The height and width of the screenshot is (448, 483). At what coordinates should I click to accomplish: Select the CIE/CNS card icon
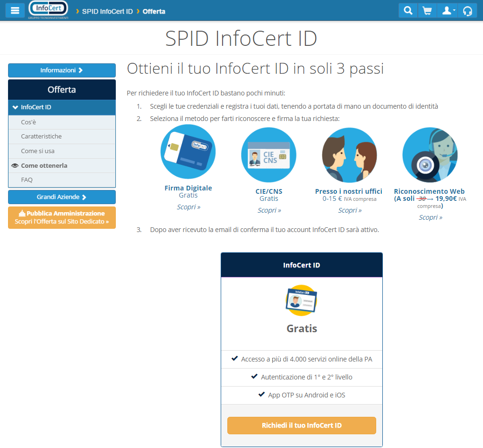[x=268, y=155]
